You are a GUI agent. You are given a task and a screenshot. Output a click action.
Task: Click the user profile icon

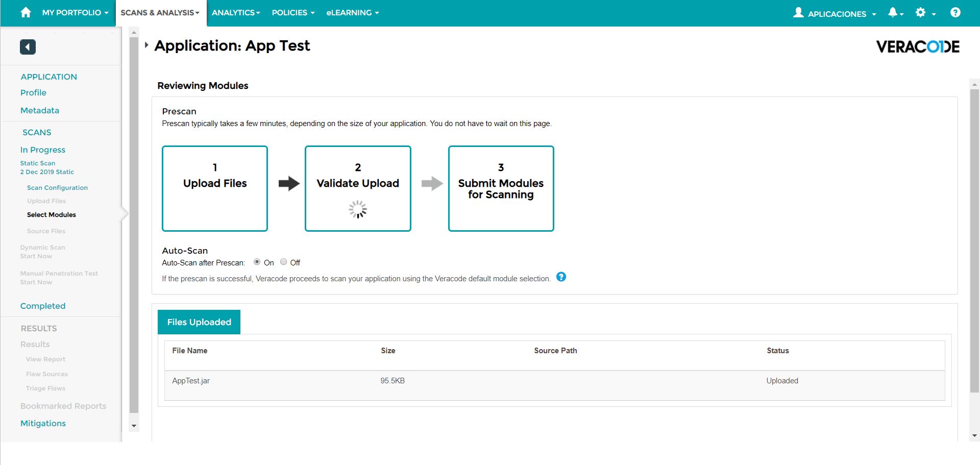coord(798,13)
